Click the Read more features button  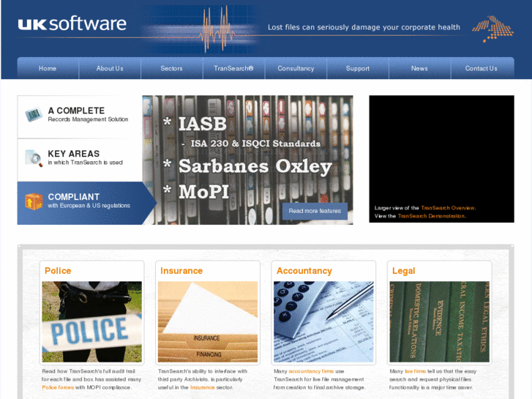[315, 211]
